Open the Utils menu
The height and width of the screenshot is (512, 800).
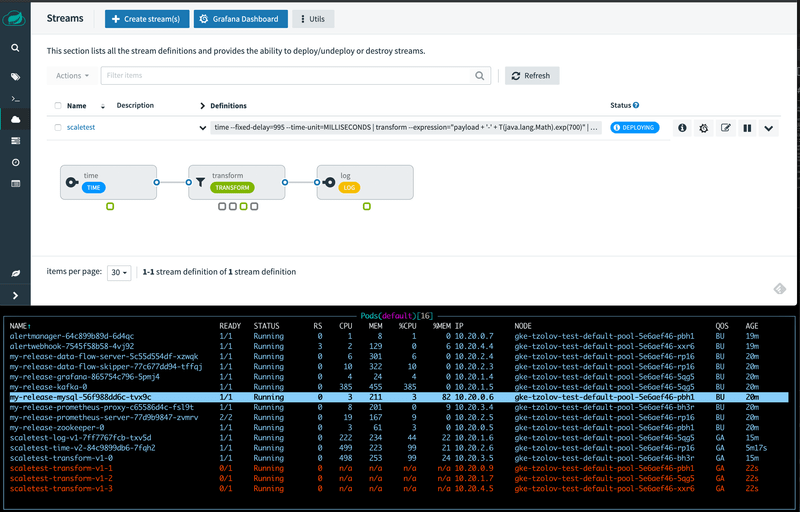point(313,19)
